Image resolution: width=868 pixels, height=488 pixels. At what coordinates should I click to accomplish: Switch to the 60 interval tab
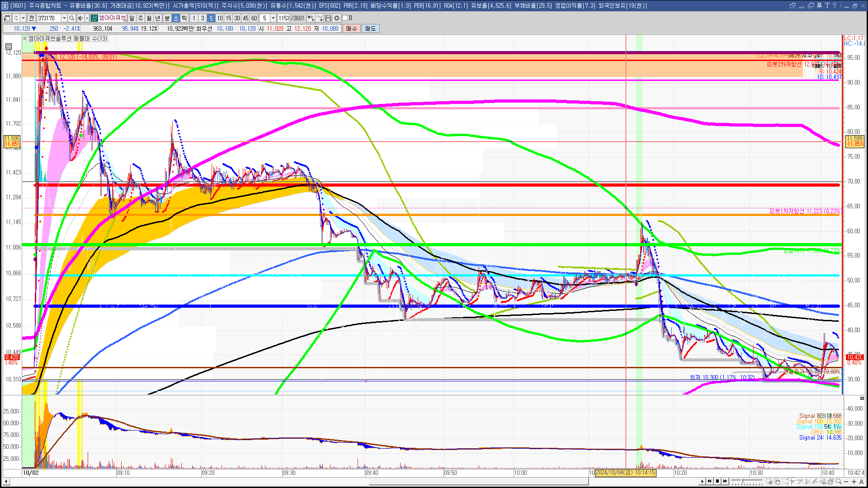[254, 18]
